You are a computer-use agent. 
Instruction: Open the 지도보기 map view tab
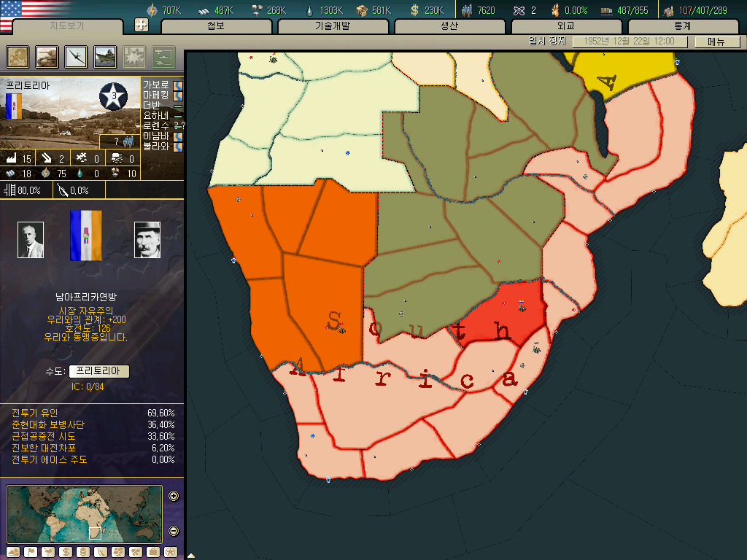[67, 26]
